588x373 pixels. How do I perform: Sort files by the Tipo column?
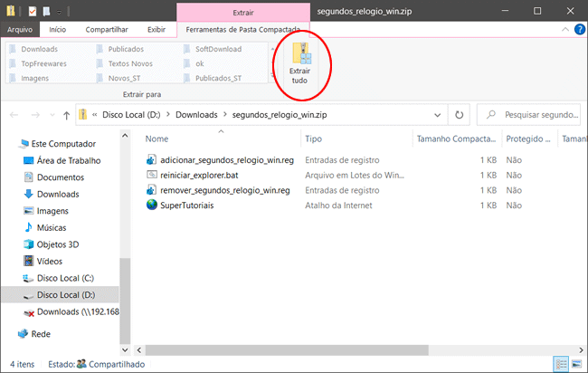pos(314,139)
